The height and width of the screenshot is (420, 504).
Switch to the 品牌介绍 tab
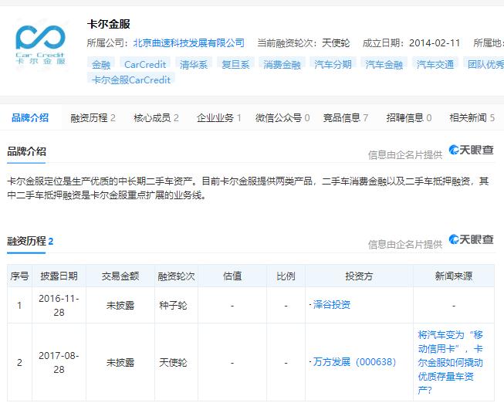pos(30,117)
